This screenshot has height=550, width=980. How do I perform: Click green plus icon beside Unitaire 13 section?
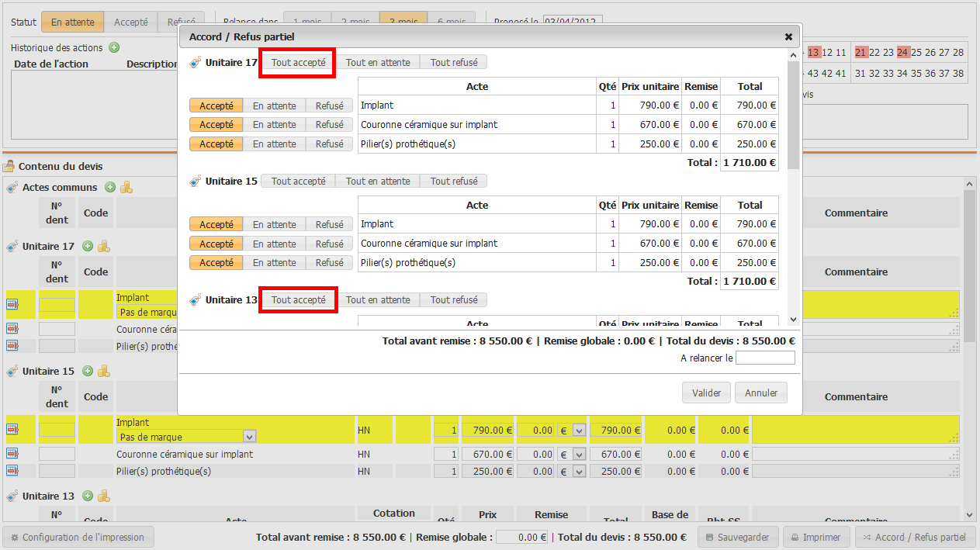click(88, 496)
